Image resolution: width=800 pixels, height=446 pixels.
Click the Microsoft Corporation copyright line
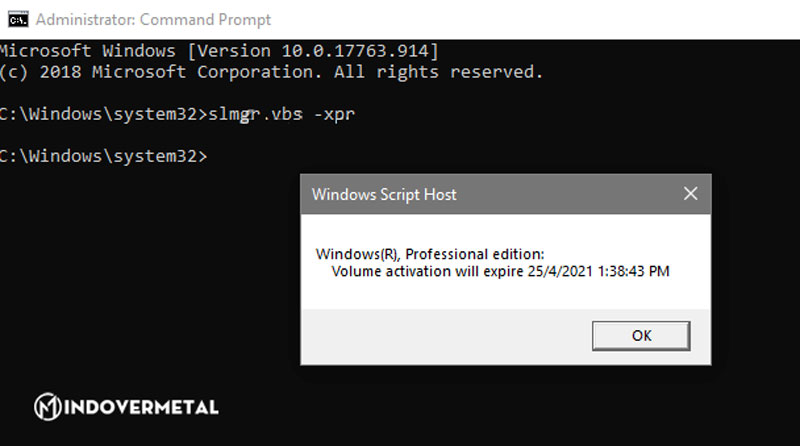tap(272, 72)
